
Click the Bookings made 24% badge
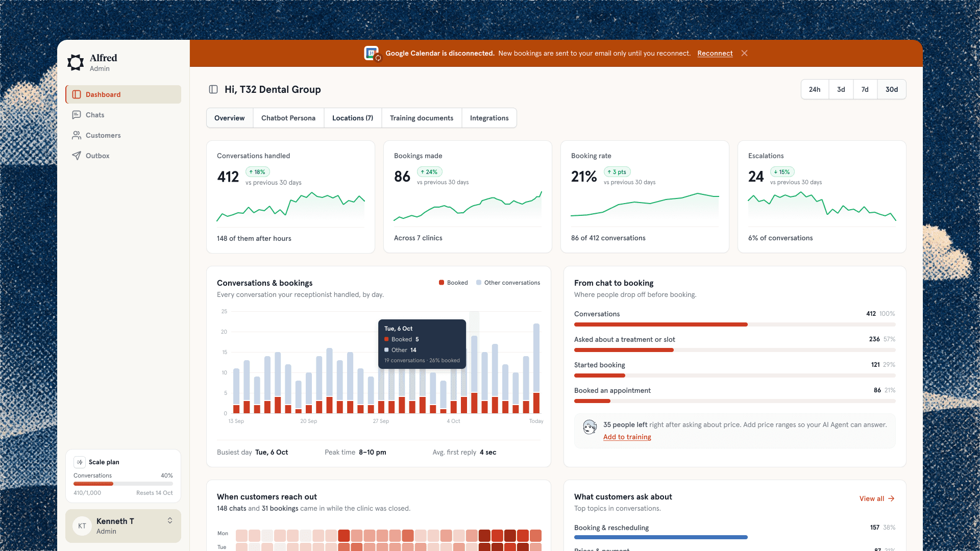tap(429, 172)
